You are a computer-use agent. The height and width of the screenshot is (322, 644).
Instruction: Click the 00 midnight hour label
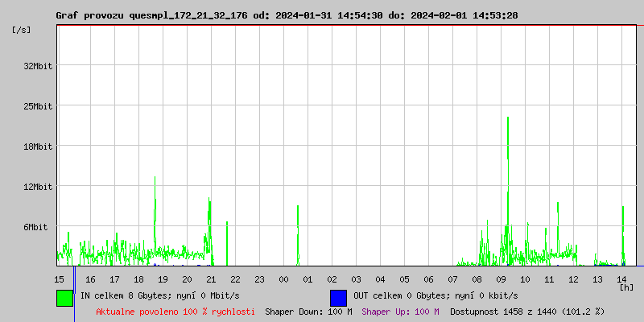click(283, 279)
